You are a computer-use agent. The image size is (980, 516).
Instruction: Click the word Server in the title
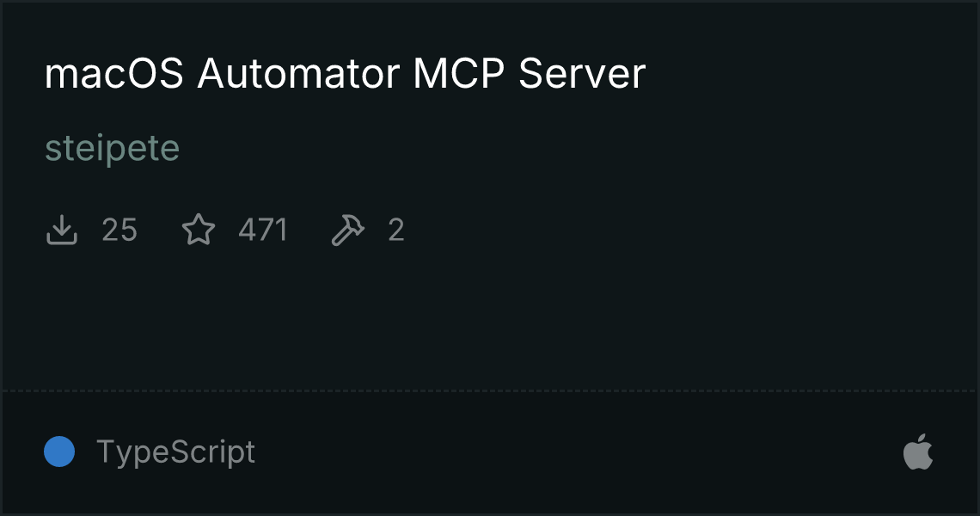[582, 73]
